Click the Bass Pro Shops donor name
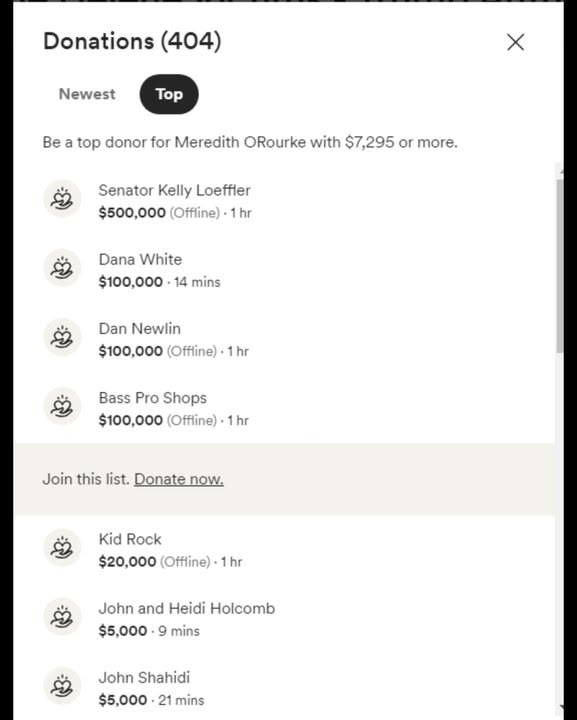 tap(152, 398)
